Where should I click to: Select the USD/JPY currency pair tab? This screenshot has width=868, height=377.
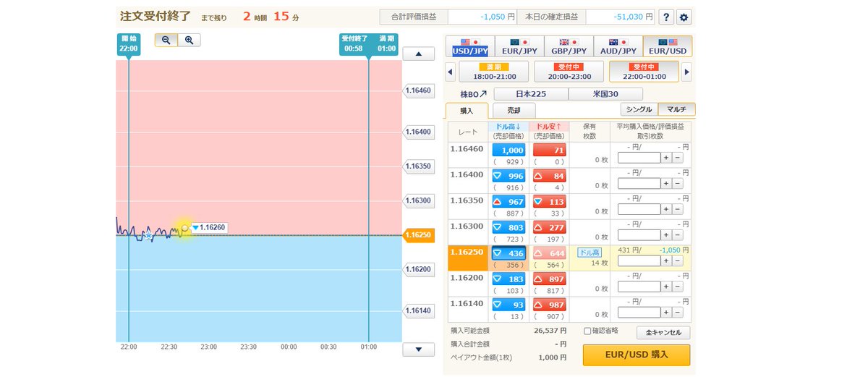(x=470, y=46)
